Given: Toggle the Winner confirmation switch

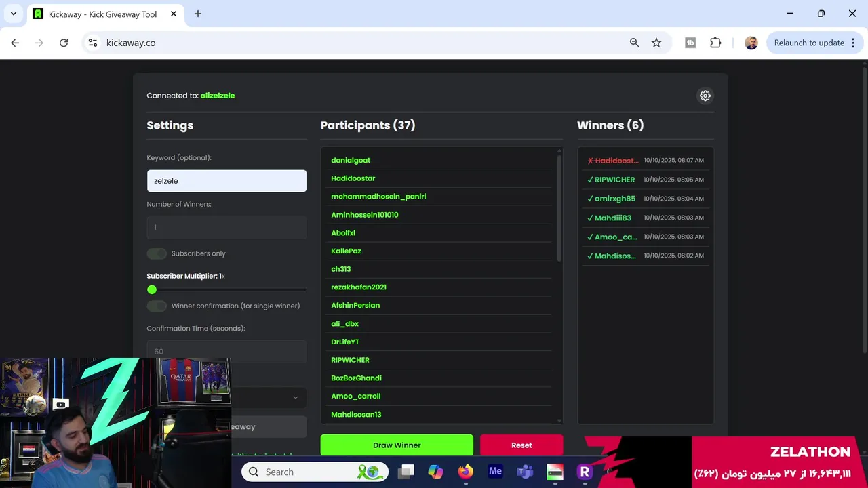Looking at the screenshot, I should click(x=157, y=306).
